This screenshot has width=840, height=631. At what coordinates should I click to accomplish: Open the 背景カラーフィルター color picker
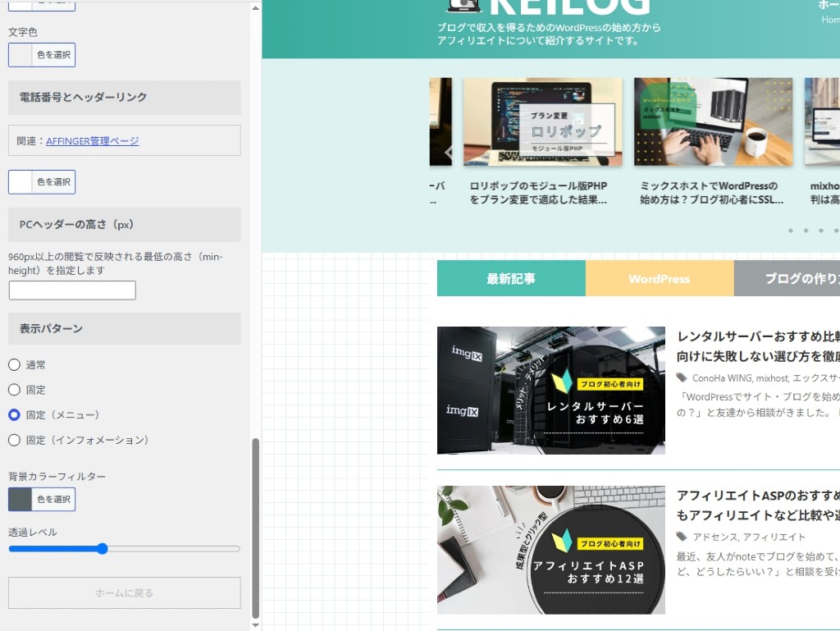tap(42, 499)
